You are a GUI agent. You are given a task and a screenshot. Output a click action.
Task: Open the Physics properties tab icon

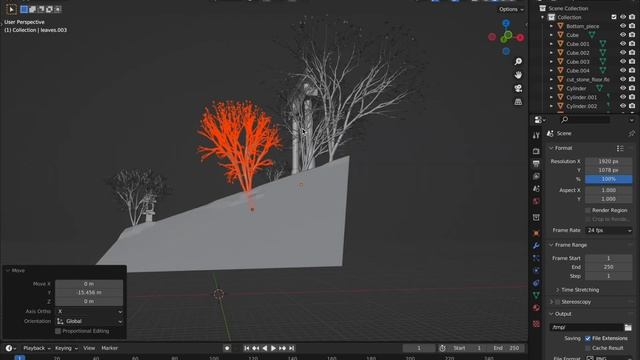click(x=536, y=270)
